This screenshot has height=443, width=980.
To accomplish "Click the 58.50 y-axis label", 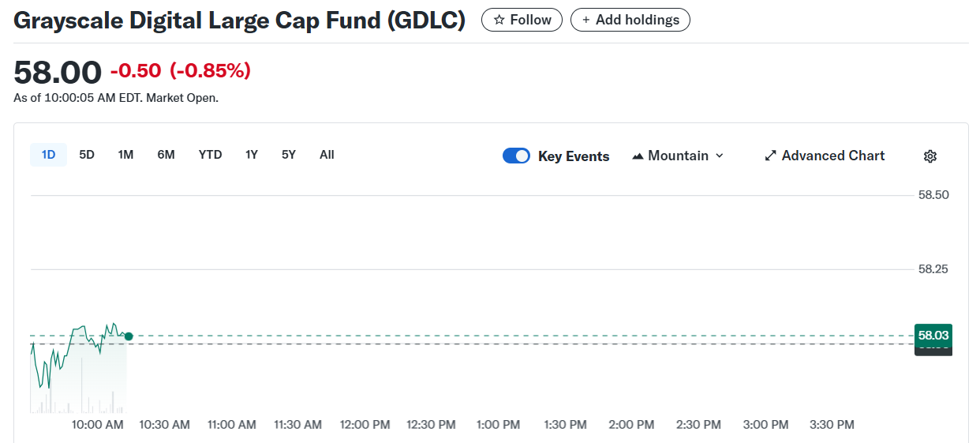I will (x=933, y=195).
